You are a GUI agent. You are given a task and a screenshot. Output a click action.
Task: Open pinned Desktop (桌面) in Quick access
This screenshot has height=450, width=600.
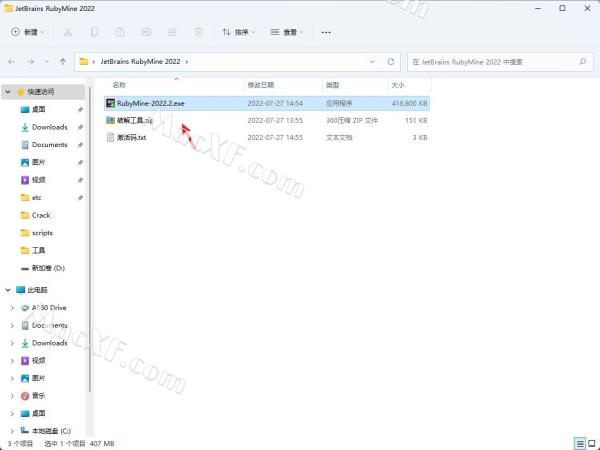point(38,109)
